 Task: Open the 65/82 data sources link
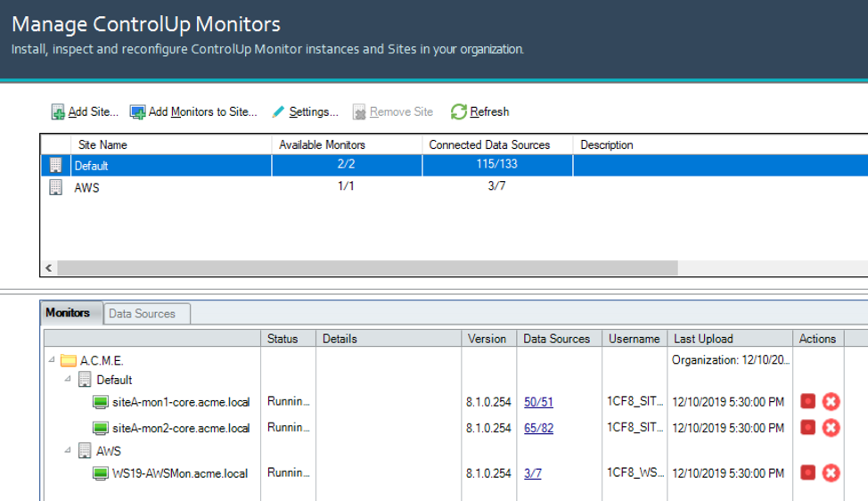coord(538,428)
